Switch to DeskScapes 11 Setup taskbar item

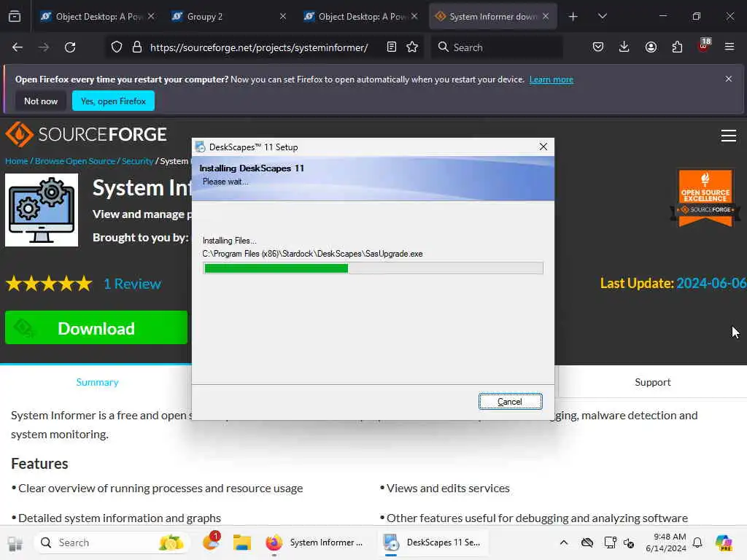click(433, 542)
